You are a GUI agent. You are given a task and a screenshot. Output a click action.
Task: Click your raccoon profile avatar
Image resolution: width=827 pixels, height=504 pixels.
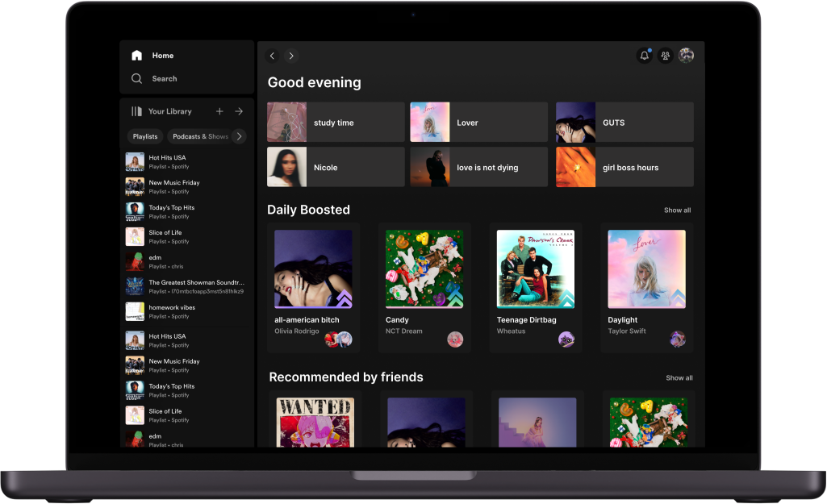(687, 55)
